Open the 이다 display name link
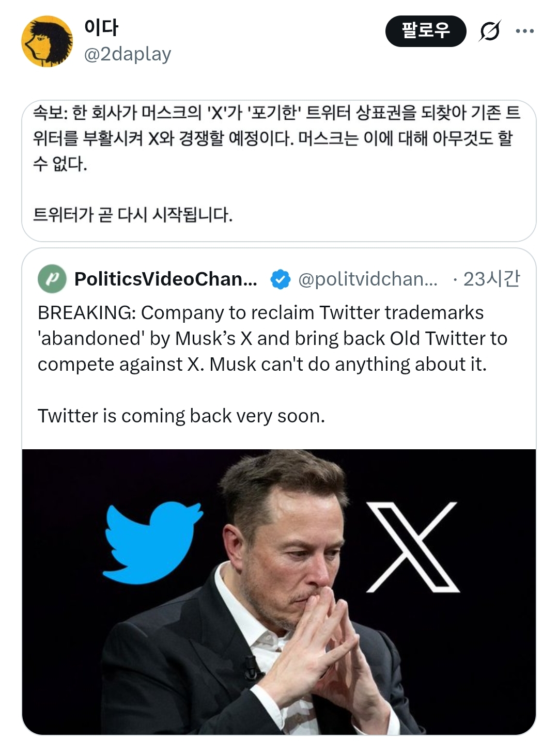The image size is (558, 756). (101, 27)
